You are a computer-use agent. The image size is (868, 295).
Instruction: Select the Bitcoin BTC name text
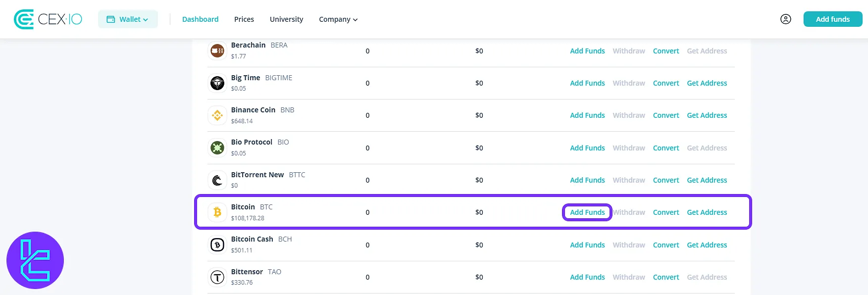tap(252, 207)
